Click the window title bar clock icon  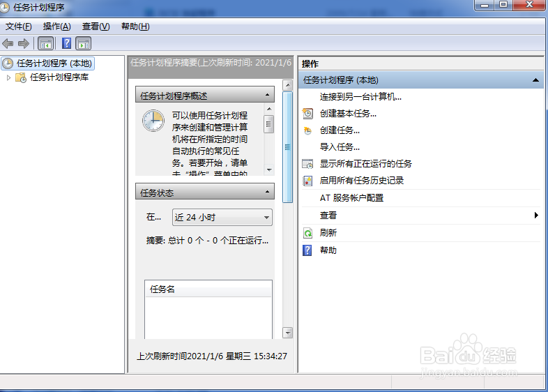pyautogui.click(x=4, y=8)
